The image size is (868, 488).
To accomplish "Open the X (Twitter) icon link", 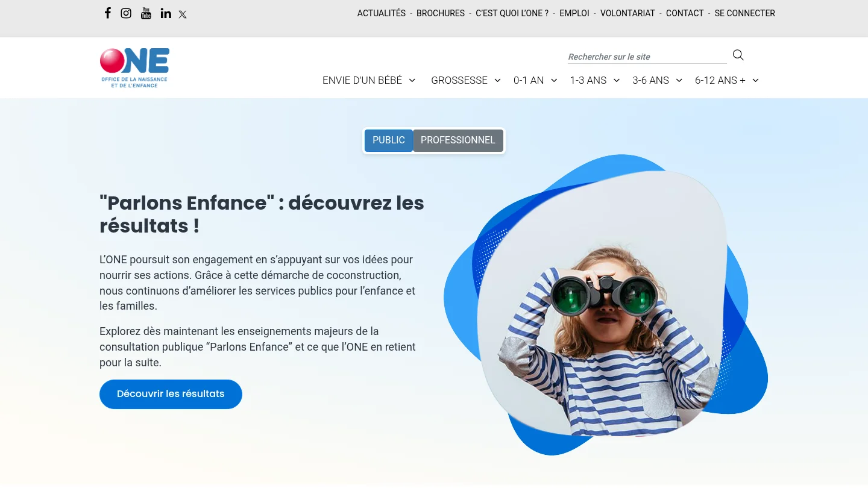I will [x=183, y=14].
